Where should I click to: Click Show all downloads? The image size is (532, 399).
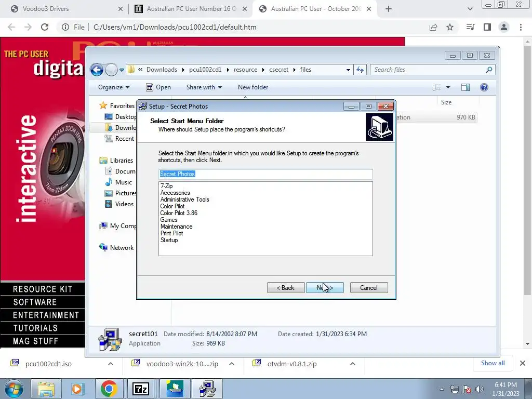(493, 363)
